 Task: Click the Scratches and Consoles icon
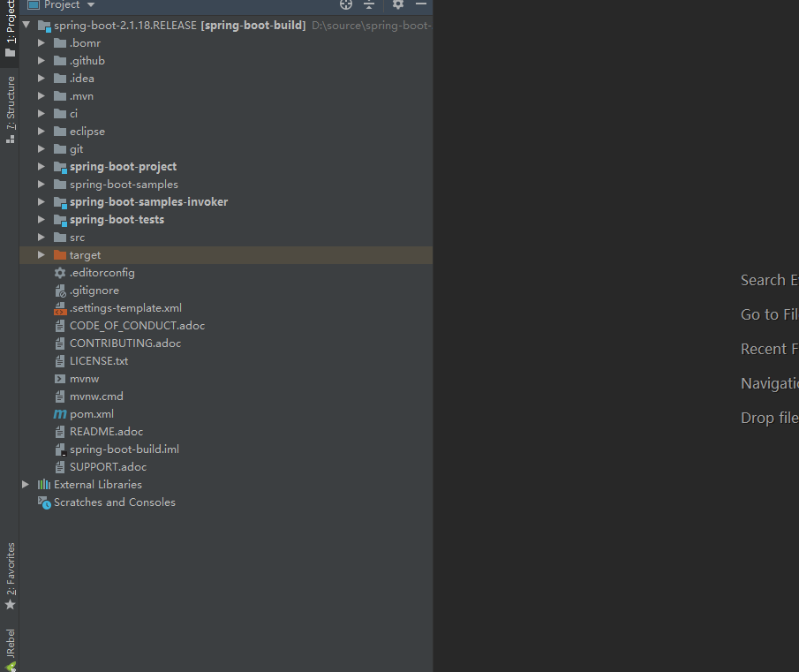44,502
